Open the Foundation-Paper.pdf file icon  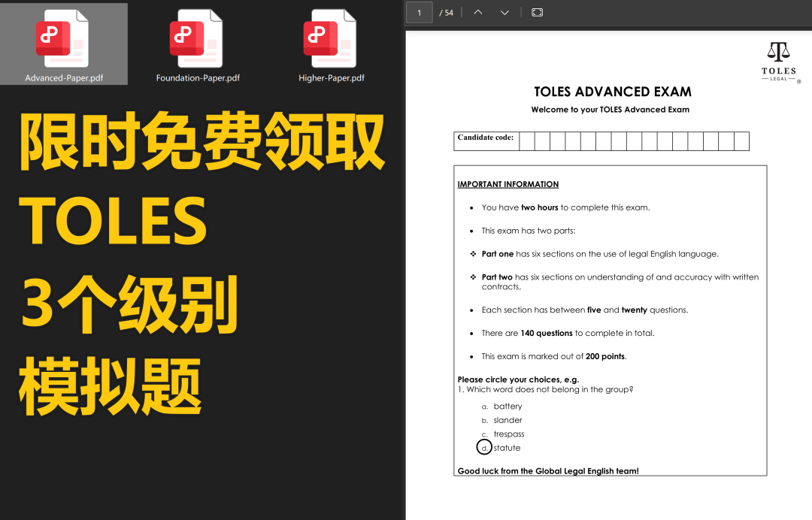point(196,39)
